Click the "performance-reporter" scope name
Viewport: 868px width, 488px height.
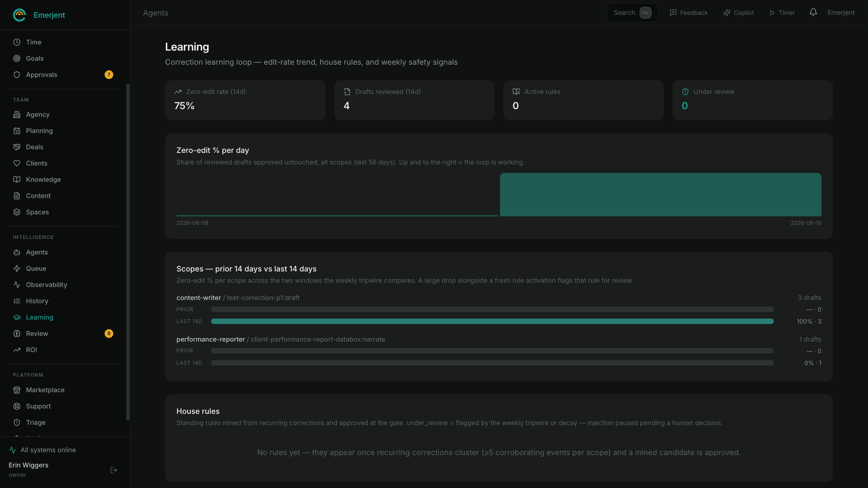[x=210, y=339]
